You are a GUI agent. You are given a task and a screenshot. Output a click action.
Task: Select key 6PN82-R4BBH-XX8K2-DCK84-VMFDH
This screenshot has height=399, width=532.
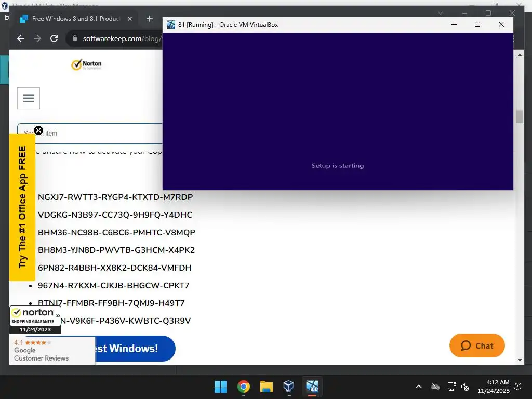[x=115, y=268]
